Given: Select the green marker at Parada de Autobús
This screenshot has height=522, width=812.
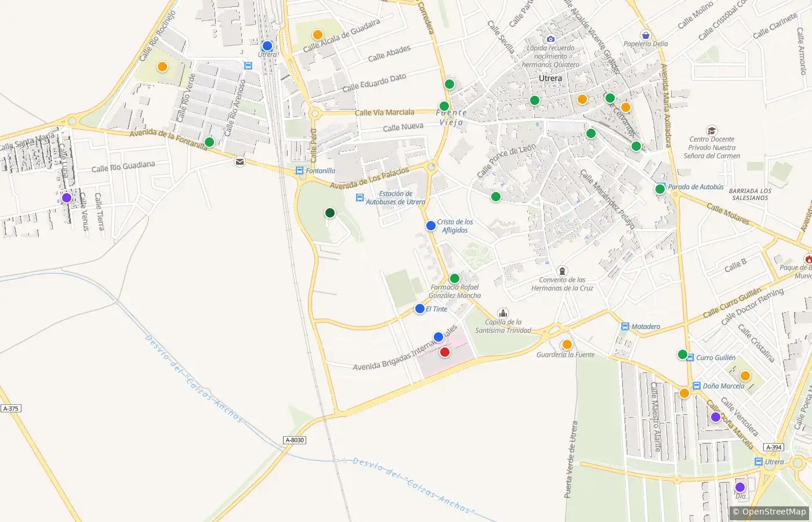Looking at the screenshot, I should click(660, 188).
